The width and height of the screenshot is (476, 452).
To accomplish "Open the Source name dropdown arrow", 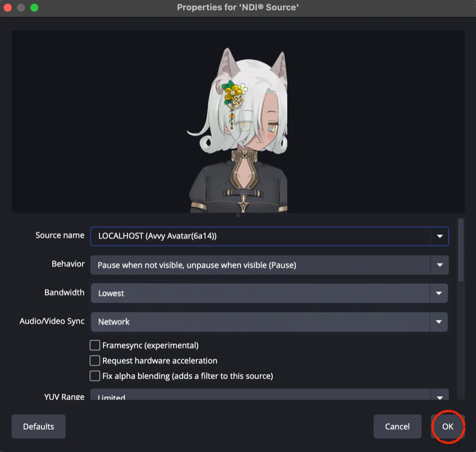I will 440,236.
